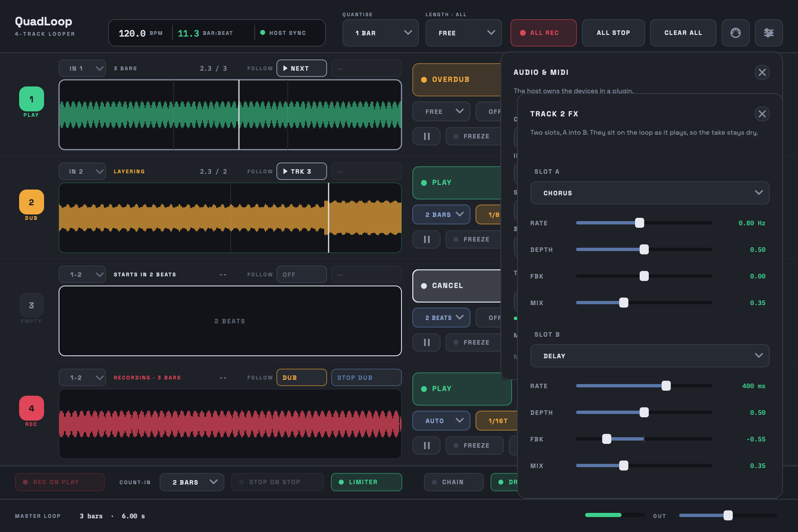Adjust Slot A FBK slider
This screenshot has height=532, width=798.
tap(644, 276)
